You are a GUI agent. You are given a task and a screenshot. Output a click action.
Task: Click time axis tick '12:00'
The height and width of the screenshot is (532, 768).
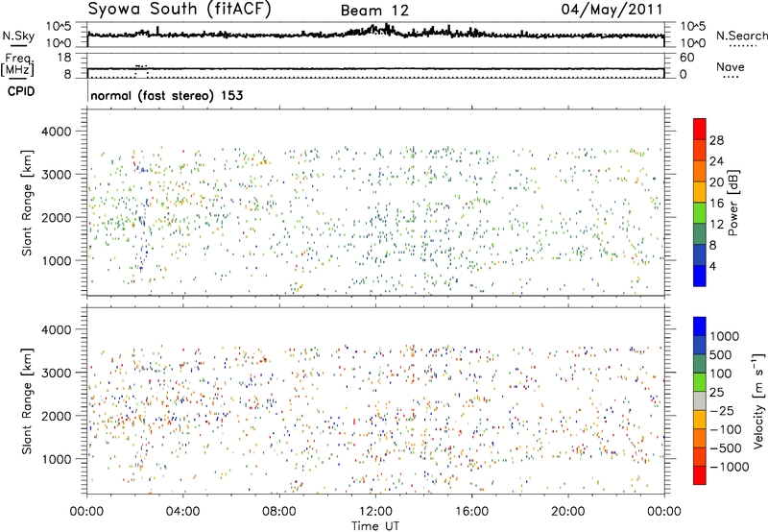(x=375, y=512)
